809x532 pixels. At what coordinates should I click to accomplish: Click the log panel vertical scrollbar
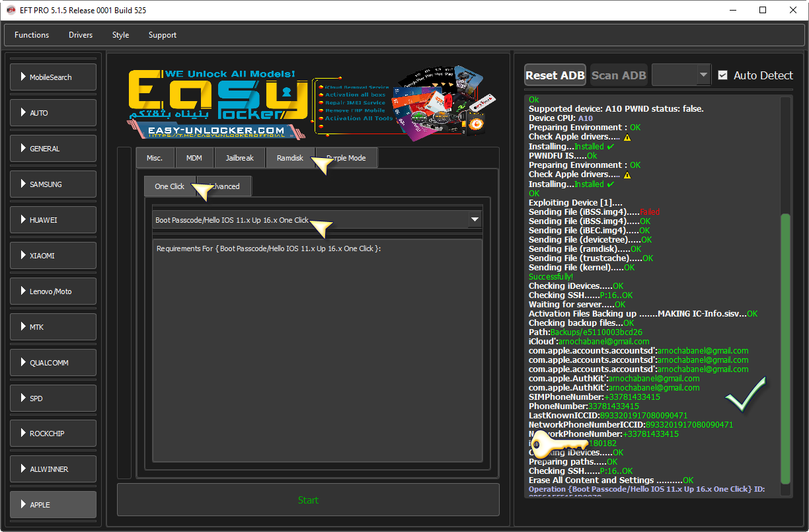click(x=785, y=348)
